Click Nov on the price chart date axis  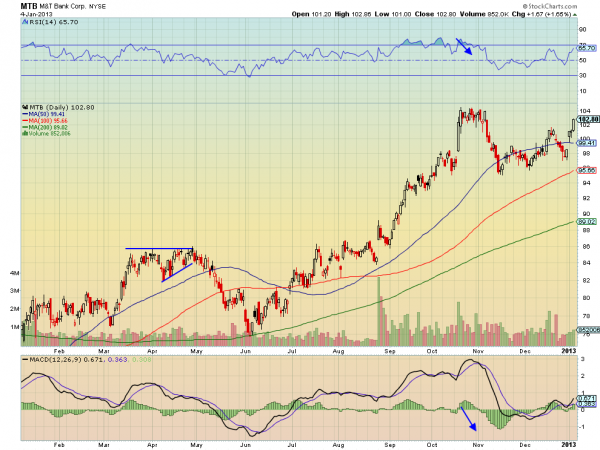(x=478, y=351)
